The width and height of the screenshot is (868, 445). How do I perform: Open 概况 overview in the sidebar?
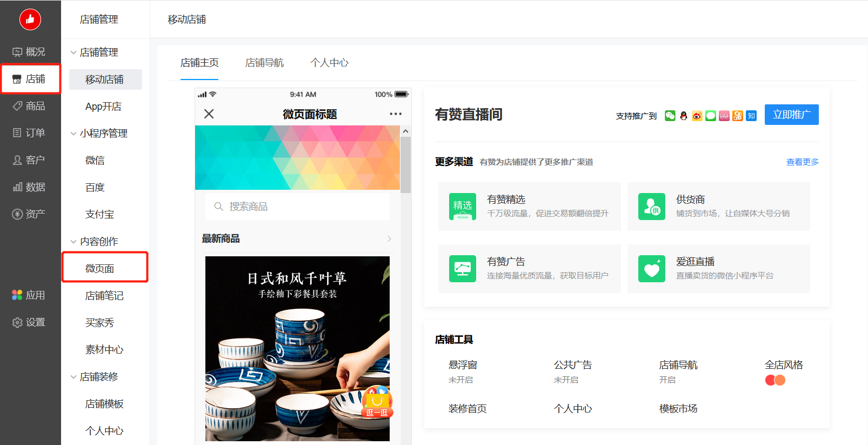click(30, 52)
